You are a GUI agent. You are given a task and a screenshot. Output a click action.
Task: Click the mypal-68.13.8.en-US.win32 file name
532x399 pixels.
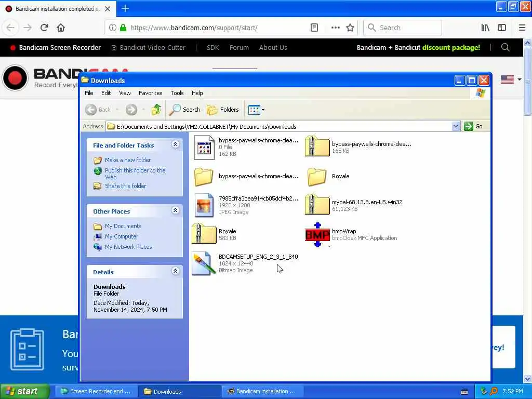(x=367, y=202)
